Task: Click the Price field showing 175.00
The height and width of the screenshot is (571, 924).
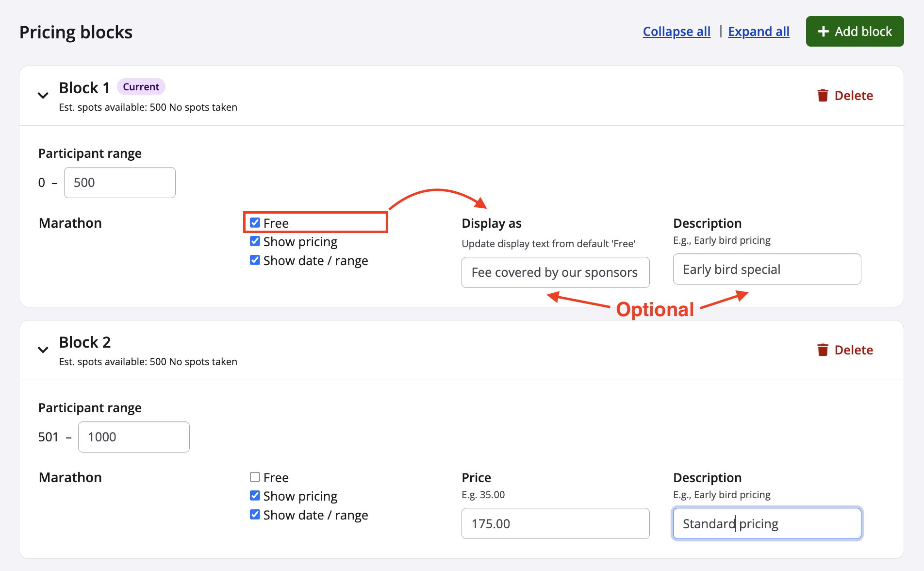Action: (x=555, y=523)
